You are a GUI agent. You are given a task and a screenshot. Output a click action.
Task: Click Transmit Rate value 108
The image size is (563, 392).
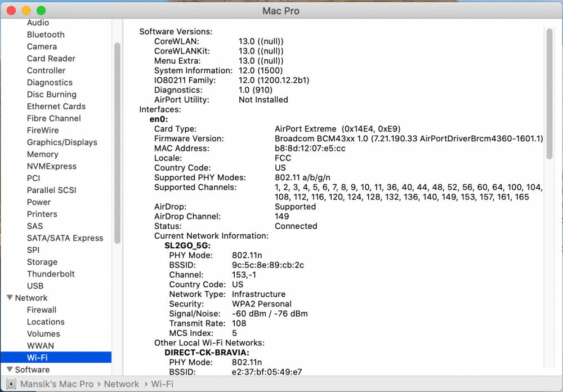(x=239, y=323)
